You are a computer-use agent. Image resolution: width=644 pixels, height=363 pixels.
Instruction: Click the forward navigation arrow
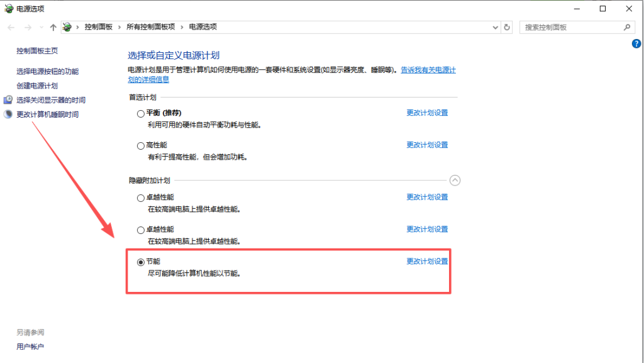tap(27, 27)
